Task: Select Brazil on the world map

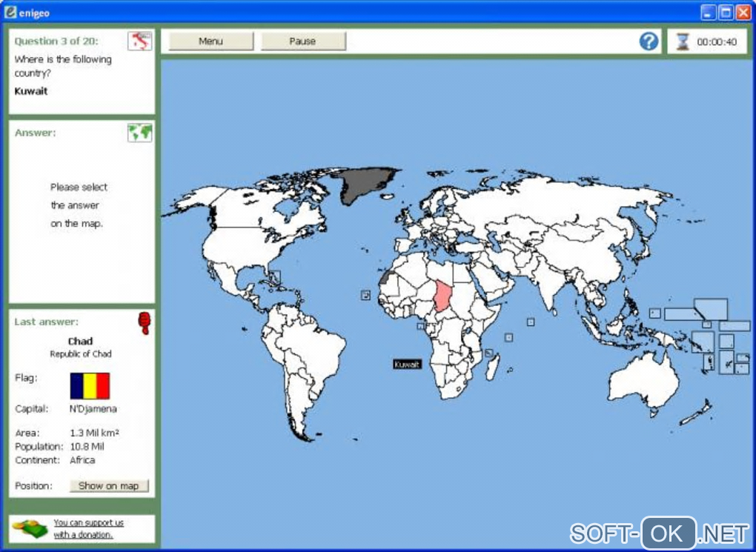Action: click(314, 347)
